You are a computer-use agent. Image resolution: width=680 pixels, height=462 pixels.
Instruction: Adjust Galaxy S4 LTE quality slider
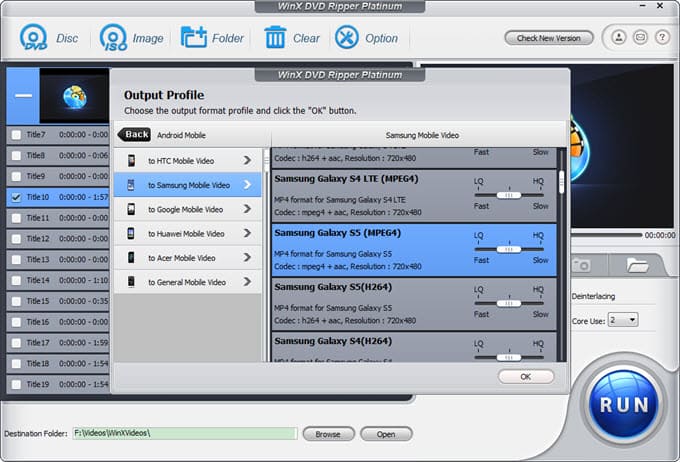pyautogui.click(x=509, y=195)
